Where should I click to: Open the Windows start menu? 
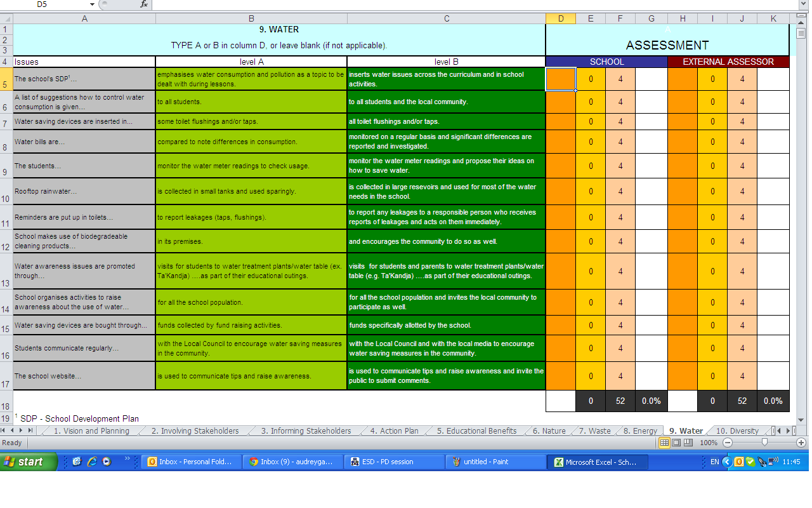click(29, 462)
